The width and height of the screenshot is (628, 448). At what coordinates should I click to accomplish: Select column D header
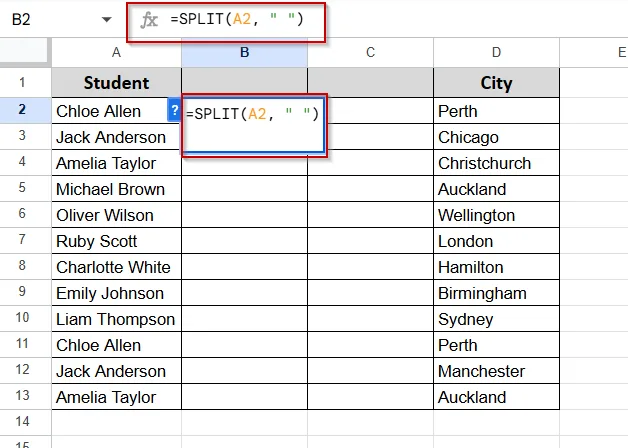point(496,52)
